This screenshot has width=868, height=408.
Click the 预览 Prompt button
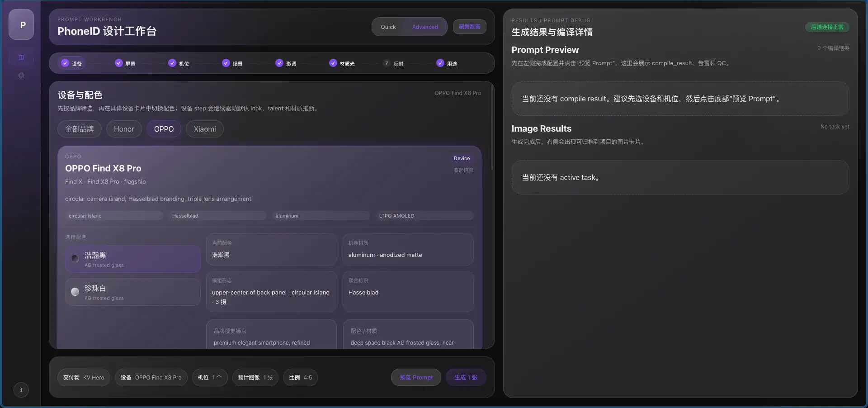[416, 377]
